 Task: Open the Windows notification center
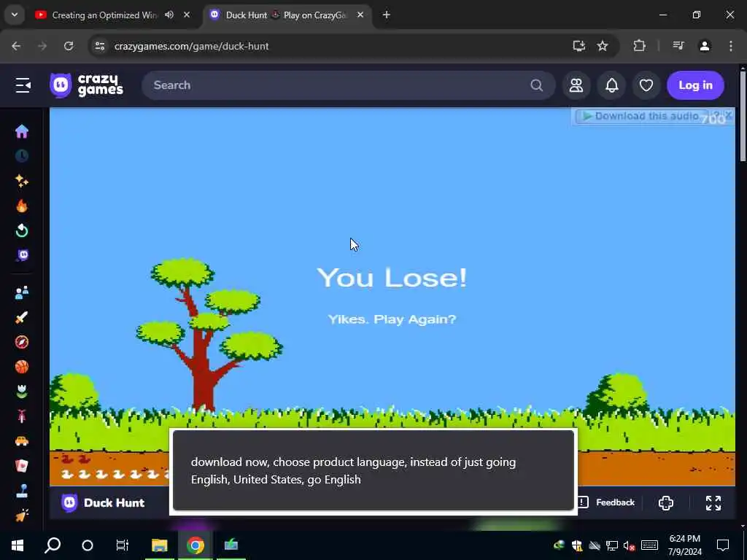[723, 545]
